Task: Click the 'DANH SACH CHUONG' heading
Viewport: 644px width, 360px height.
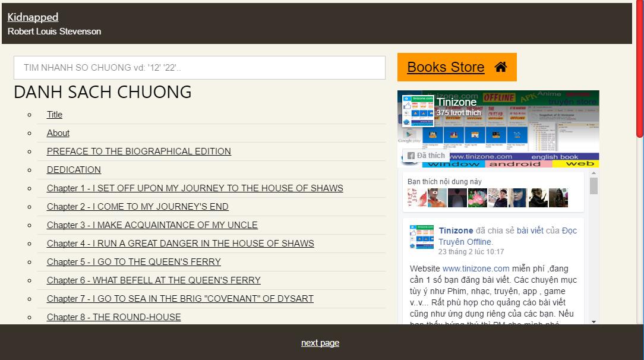Action: (103, 92)
